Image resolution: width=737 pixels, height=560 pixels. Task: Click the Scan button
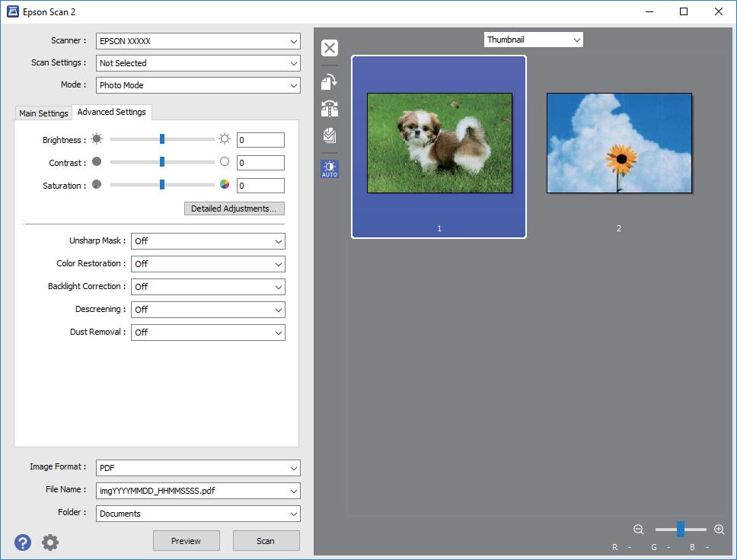[x=266, y=541]
